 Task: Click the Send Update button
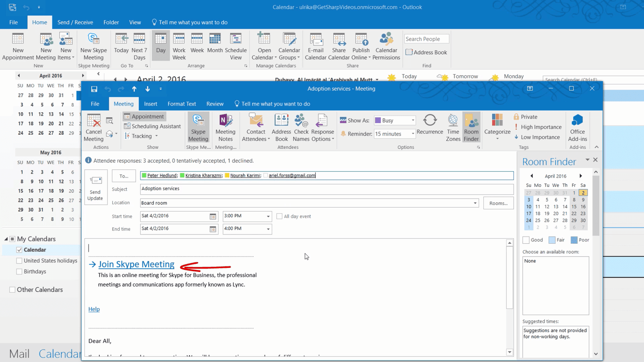click(95, 187)
